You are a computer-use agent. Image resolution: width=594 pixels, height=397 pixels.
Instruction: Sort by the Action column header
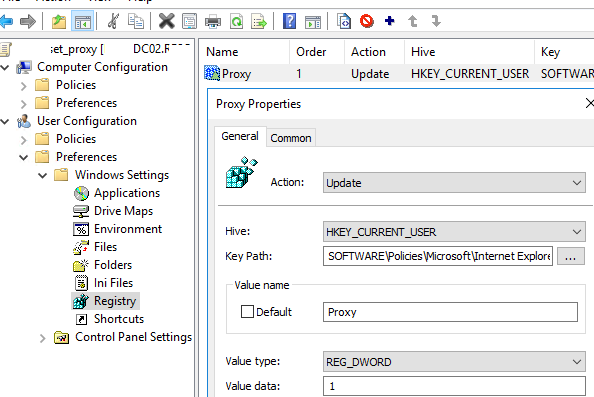click(x=375, y=52)
